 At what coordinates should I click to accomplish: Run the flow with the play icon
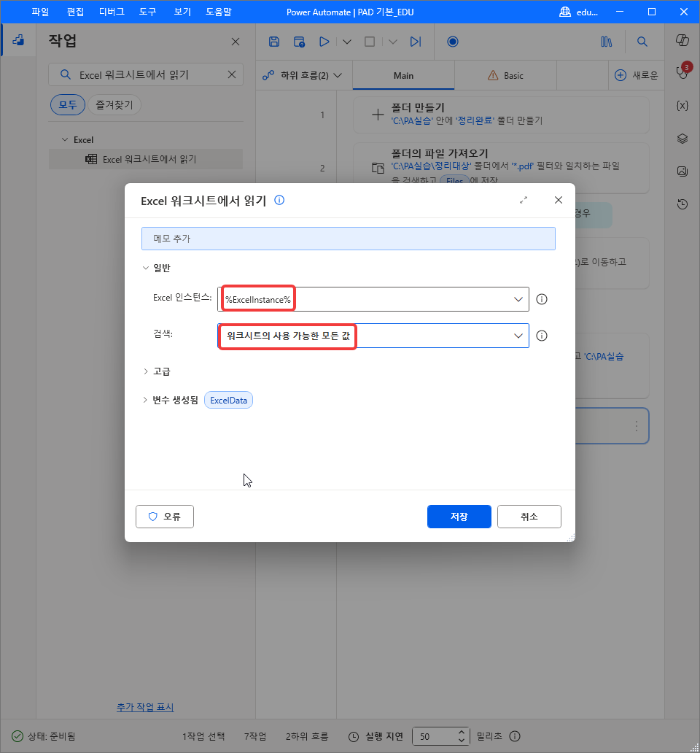point(324,42)
